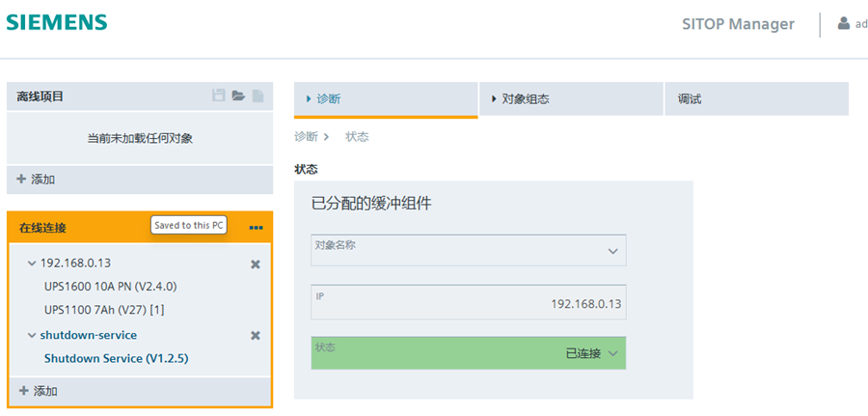The height and width of the screenshot is (416, 868).
Task: Click the user account icon at top right
Action: pos(844,24)
